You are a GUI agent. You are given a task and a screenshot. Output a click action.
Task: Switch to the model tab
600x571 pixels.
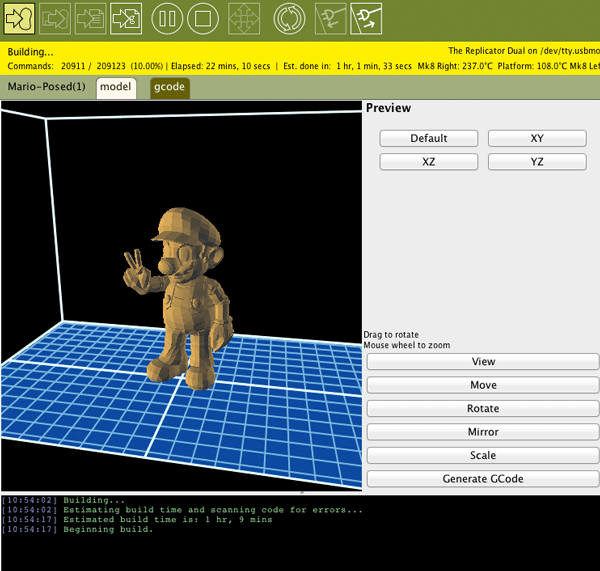point(116,88)
